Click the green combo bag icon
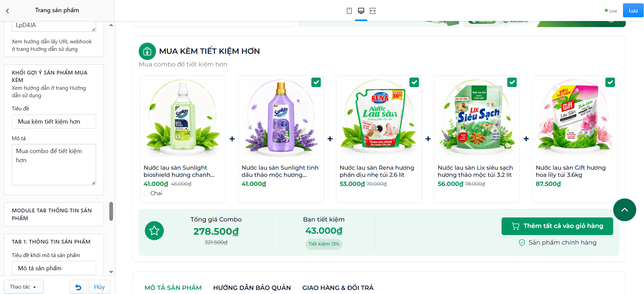This screenshot has height=294, width=644. pos(147,51)
